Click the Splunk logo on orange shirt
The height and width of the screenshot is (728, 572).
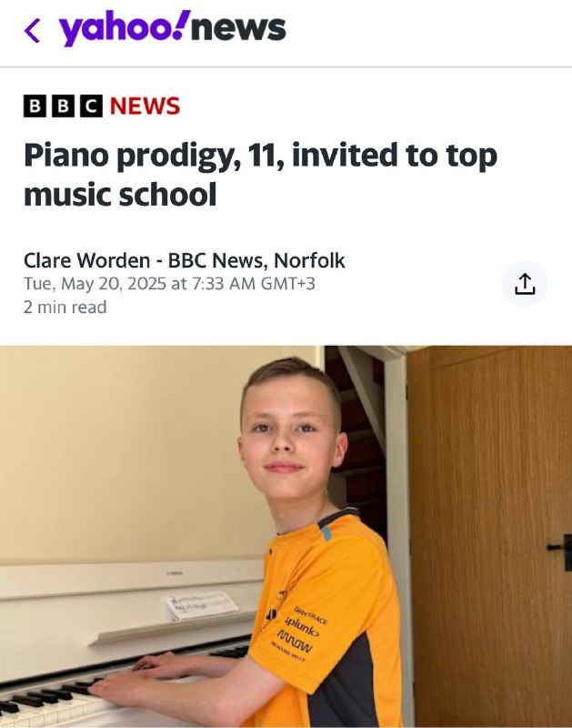[x=302, y=627]
